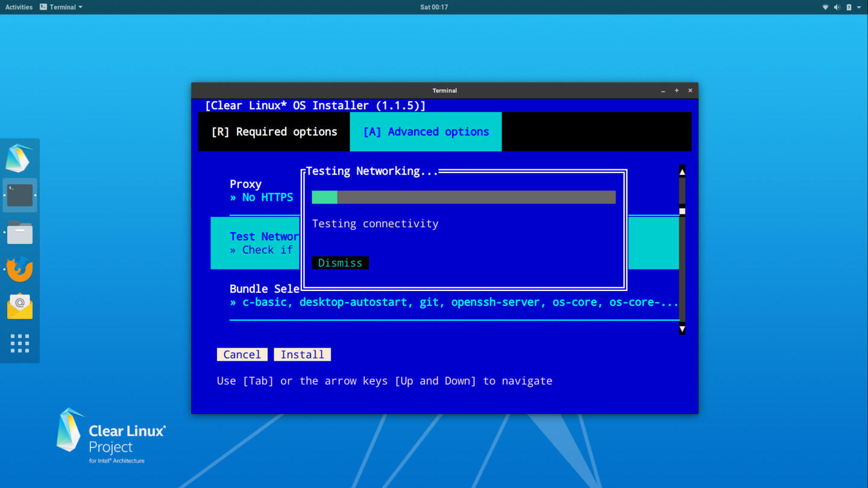
Task: Click the Cancel button
Action: coord(242,354)
